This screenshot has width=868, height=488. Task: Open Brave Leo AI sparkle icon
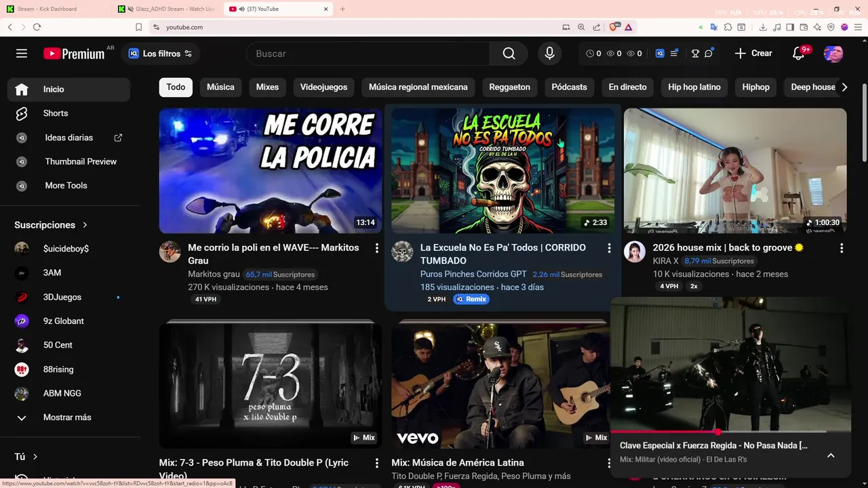tap(817, 27)
